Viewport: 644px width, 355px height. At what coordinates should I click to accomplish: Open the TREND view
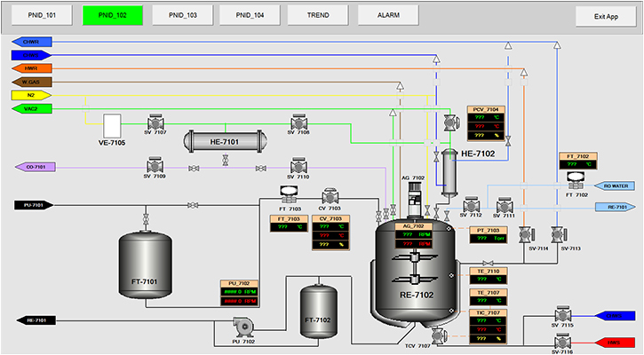318,15
